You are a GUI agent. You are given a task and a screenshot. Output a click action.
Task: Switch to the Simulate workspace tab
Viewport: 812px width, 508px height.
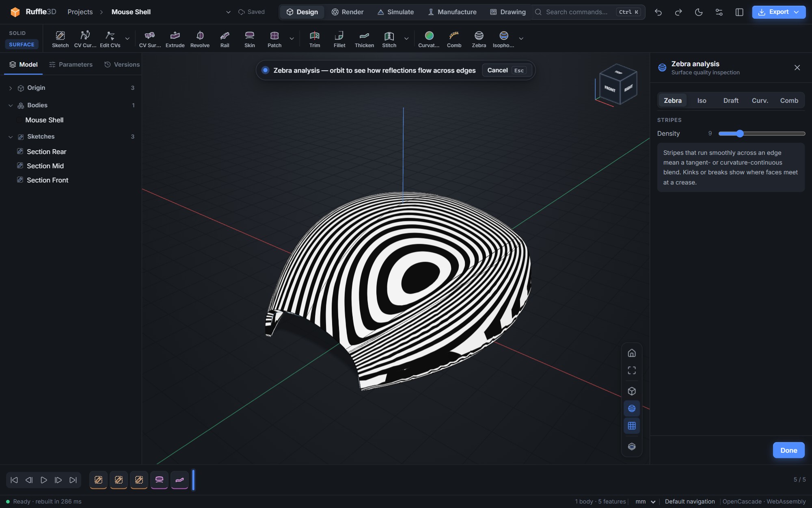coord(395,12)
